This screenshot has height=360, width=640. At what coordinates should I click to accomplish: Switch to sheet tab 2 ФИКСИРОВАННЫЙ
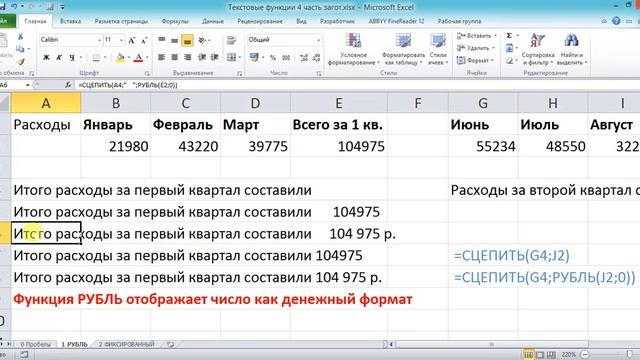(127, 344)
